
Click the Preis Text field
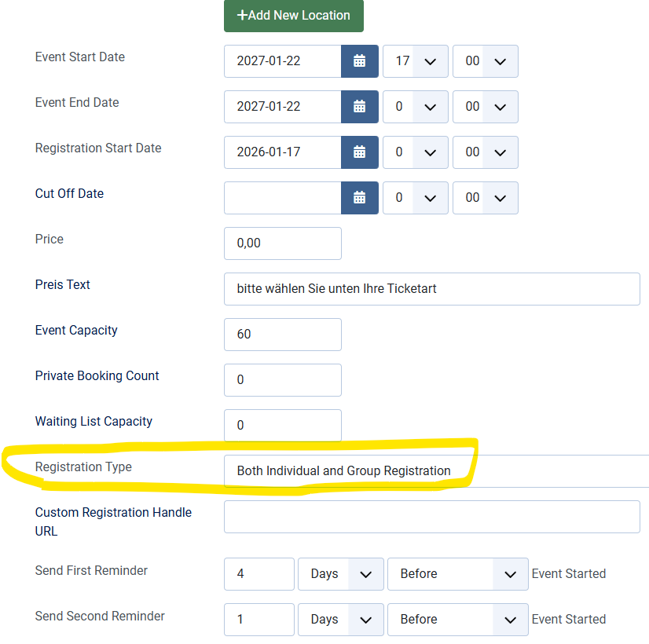(431, 289)
